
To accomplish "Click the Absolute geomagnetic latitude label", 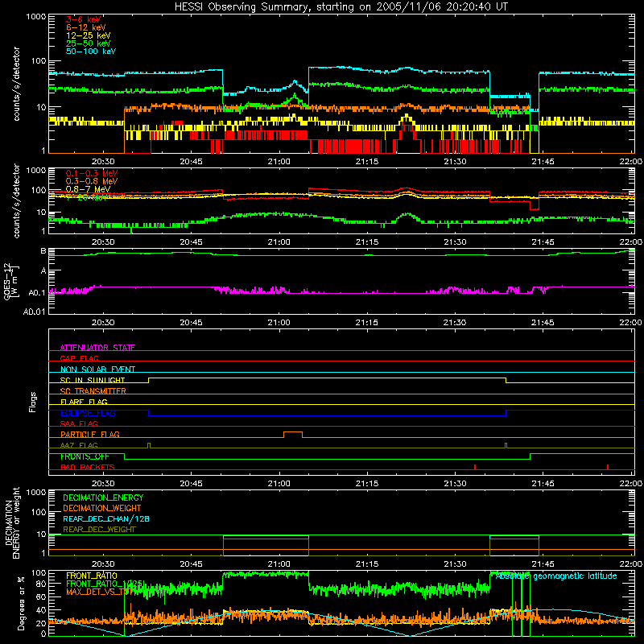I will click(556, 576).
